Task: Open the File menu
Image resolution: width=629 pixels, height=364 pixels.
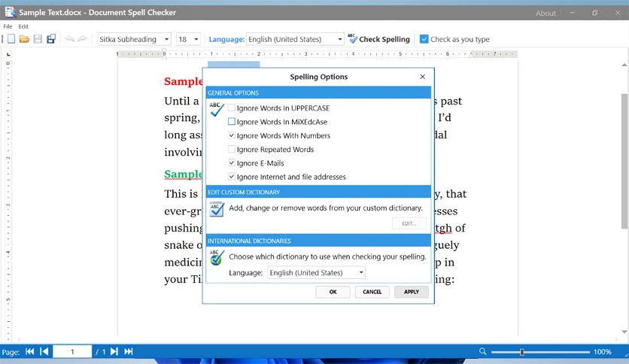Action: [x=8, y=26]
